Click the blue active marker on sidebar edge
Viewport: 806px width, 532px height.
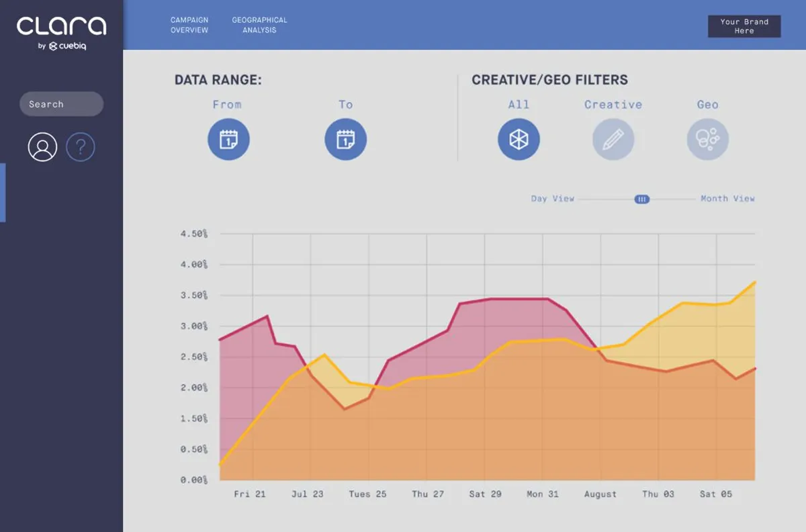[x=3, y=193]
